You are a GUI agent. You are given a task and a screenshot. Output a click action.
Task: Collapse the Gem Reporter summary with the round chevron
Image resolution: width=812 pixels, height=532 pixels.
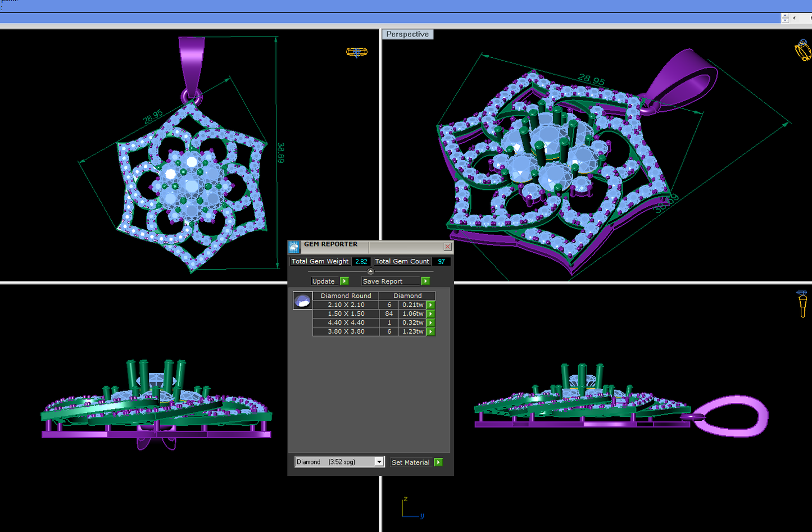(370, 271)
